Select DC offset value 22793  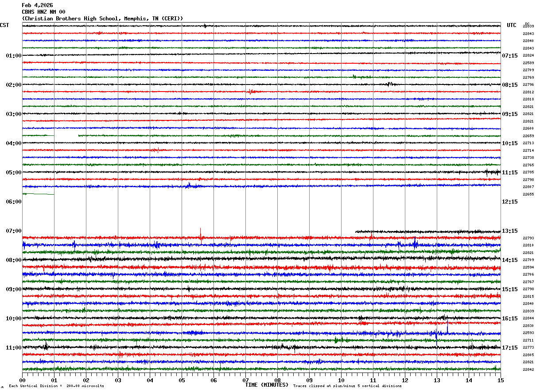click(x=528, y=238)
